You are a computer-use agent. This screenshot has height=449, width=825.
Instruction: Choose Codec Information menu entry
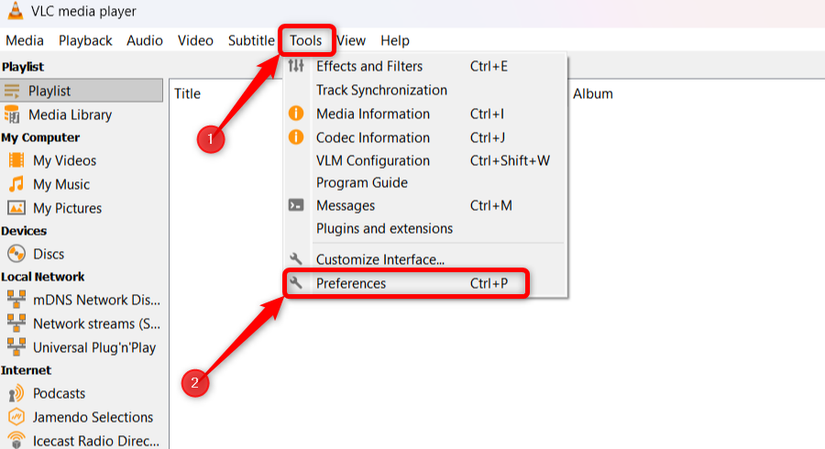tap(372, 138)
